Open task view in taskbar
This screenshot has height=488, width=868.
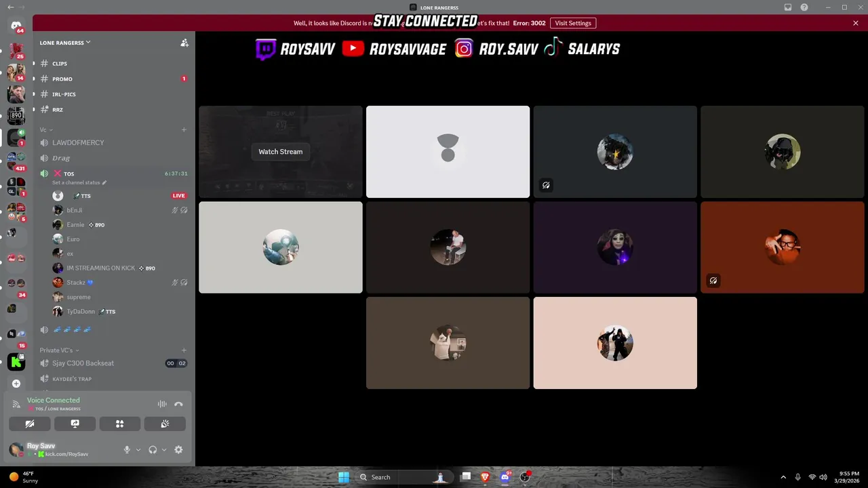point(466,477)
